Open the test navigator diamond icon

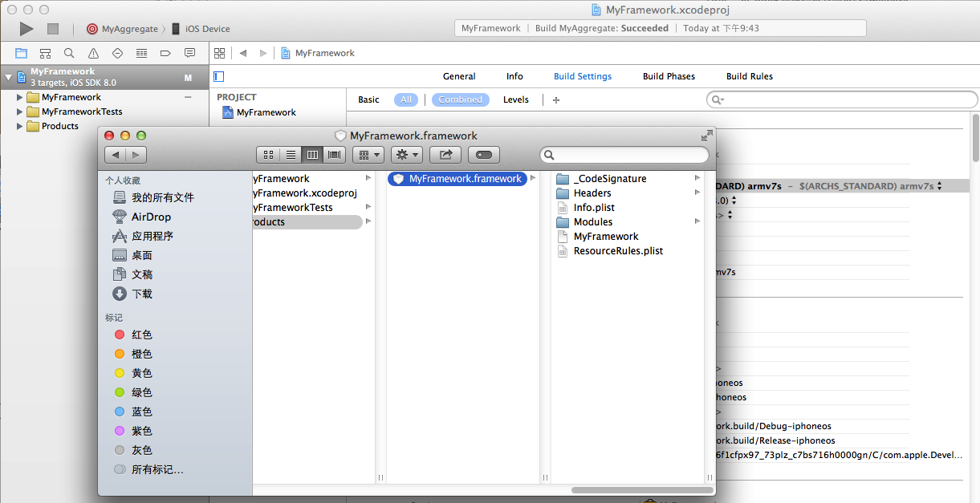coord(117,53)
